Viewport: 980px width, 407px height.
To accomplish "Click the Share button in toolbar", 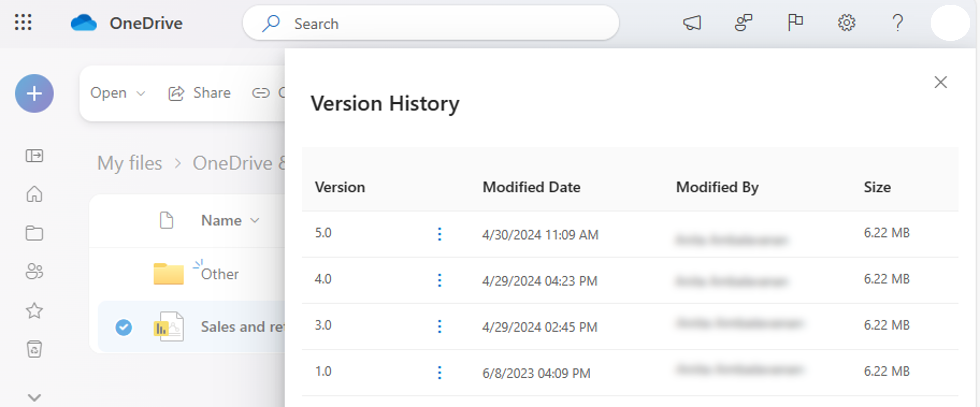I will click(x=200, y=93).
